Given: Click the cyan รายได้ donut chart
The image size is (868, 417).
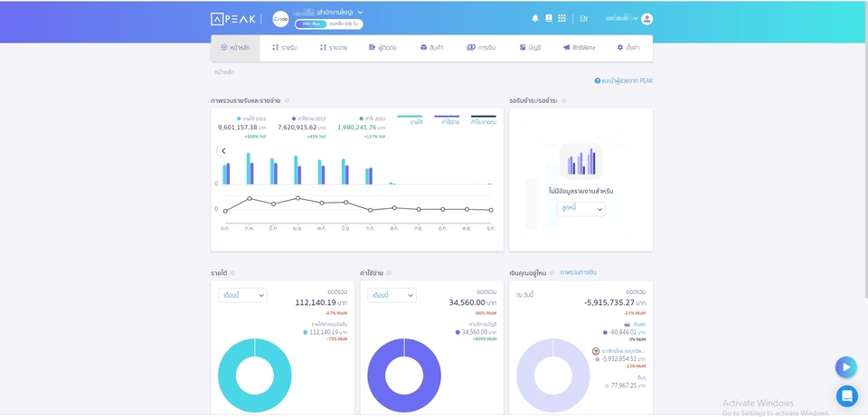Looking at the screenshot, I should click(x=255, y=375).
